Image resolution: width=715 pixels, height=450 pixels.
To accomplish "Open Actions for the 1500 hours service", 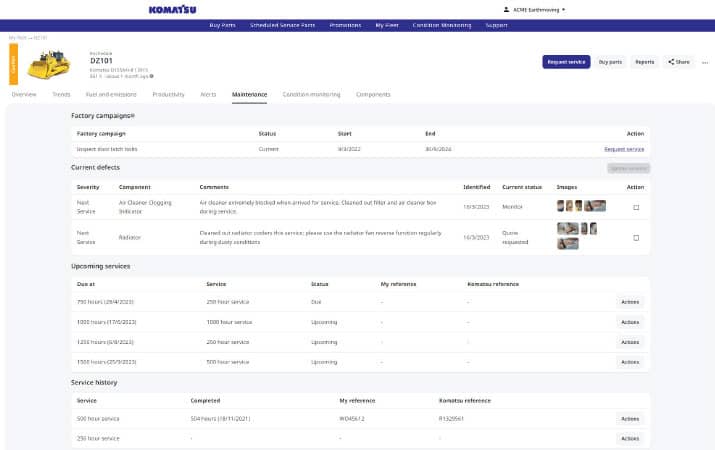I will click(x=629, y=360).
